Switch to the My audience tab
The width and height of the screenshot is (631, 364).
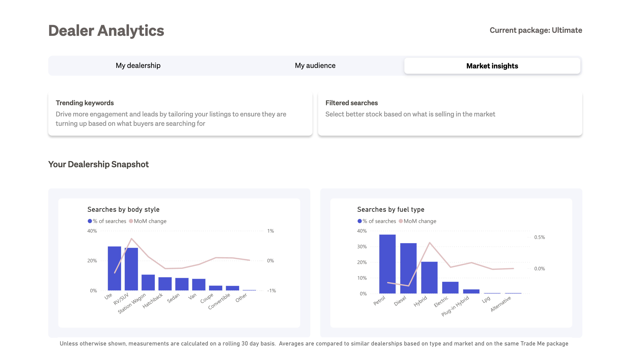[315, 65]
